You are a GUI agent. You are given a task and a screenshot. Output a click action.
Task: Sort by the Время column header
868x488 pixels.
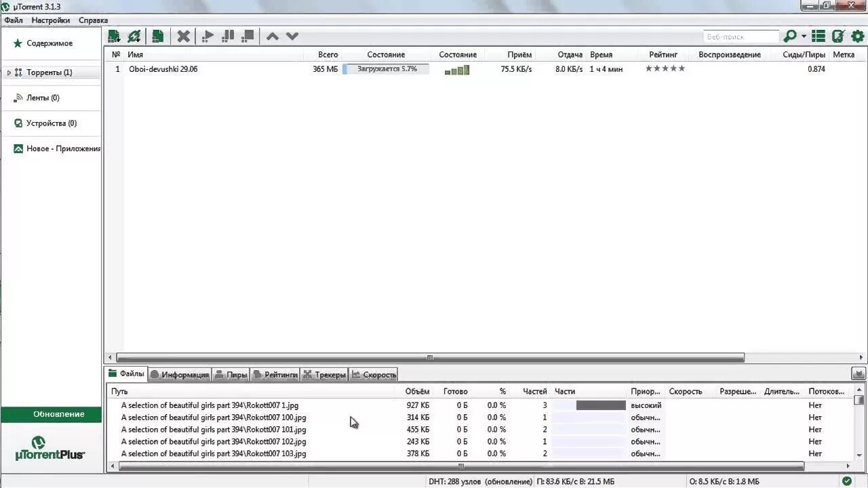pos(601,55)
